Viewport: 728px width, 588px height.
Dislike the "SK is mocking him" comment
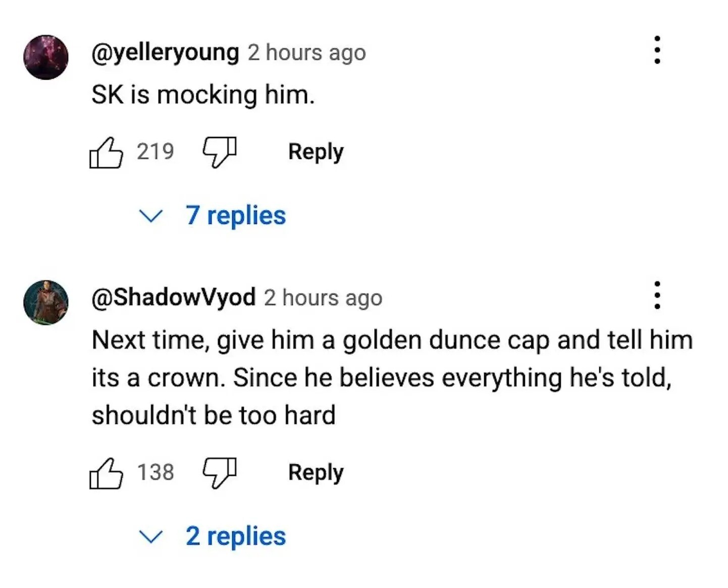click(x=219, y=152)
